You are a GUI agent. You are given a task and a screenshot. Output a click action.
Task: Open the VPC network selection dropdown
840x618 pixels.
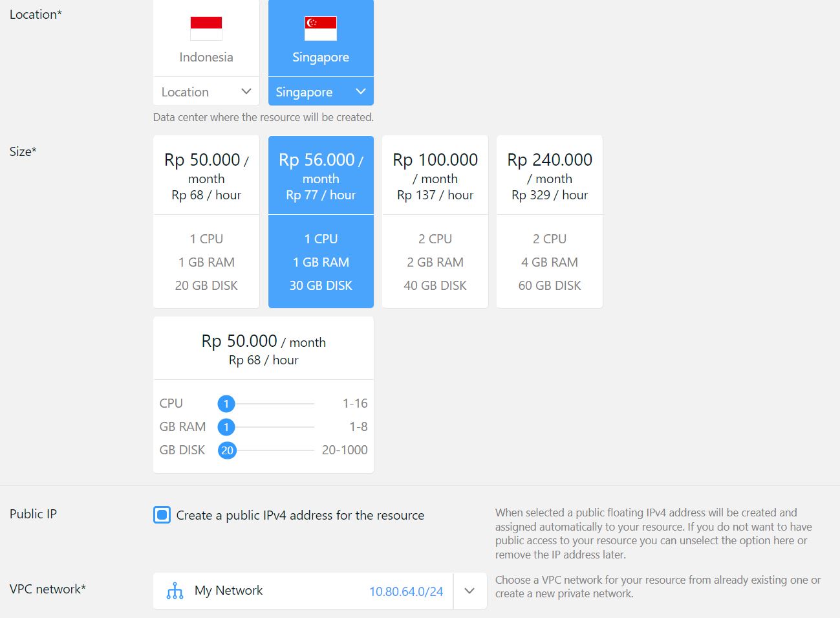pos(469,591)
